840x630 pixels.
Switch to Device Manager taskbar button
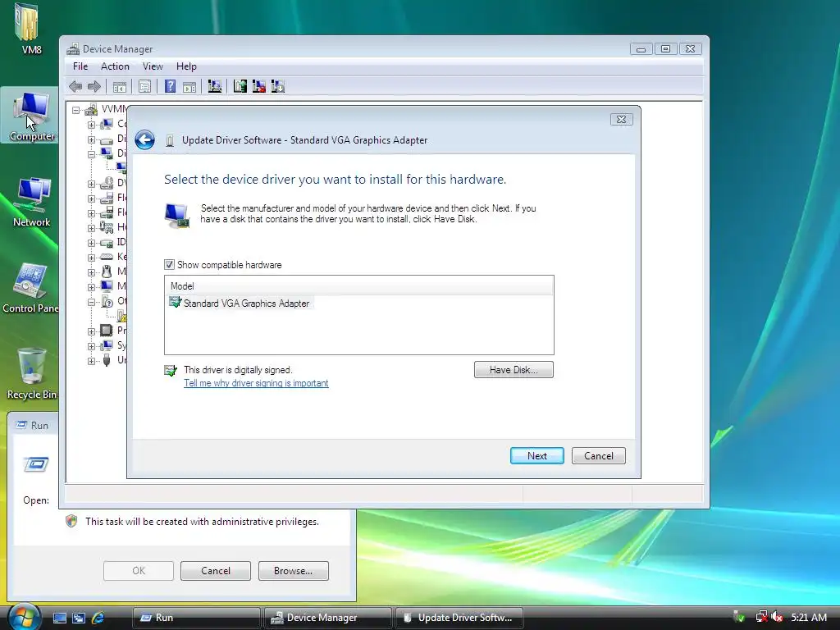(x=328, y=618)
